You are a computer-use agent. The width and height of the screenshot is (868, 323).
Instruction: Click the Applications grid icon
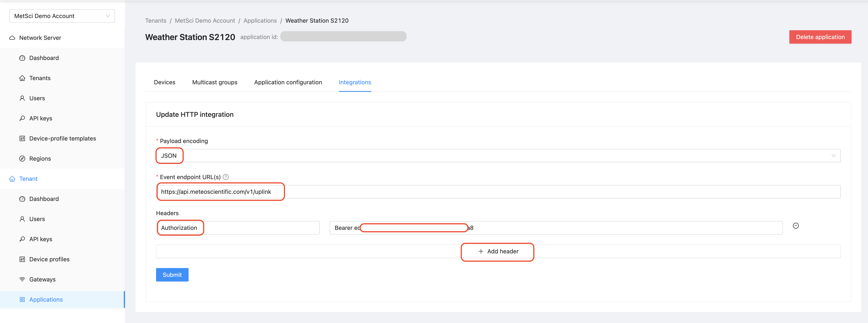pyautogui.click(x=22, y=300)
